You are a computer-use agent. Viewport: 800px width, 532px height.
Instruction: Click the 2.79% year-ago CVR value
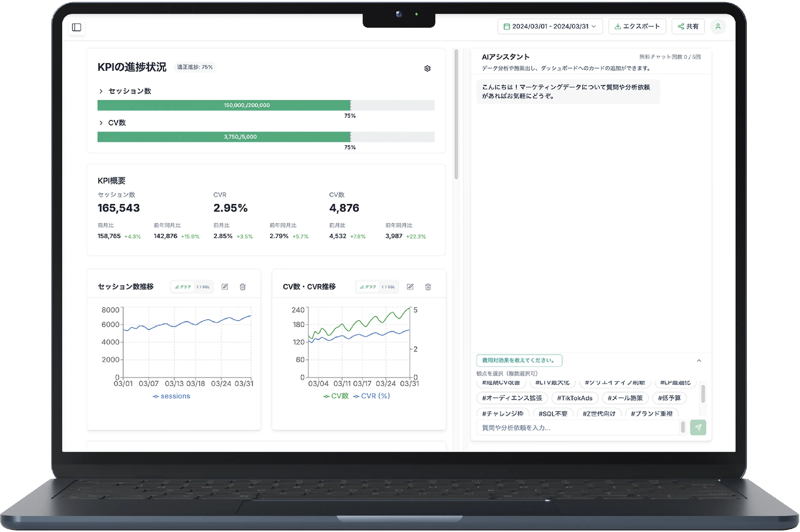point(279,236)
